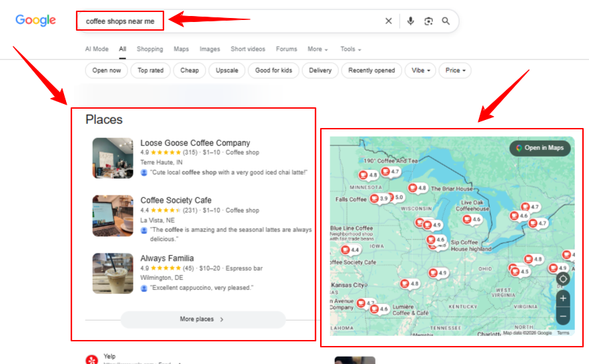
Task: Apply the Good for kids filter chip
Action: tap(273, 71)
